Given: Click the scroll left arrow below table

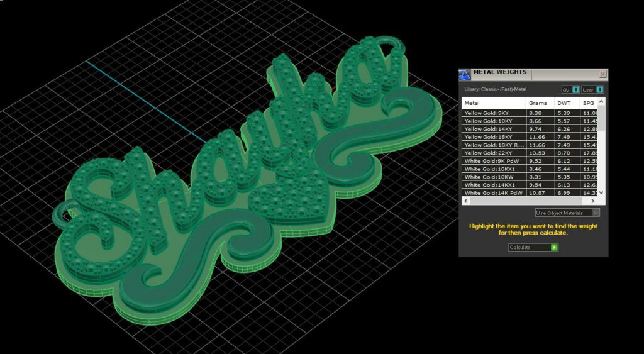Looking at the screenshot, I should (x=466, y=201).
